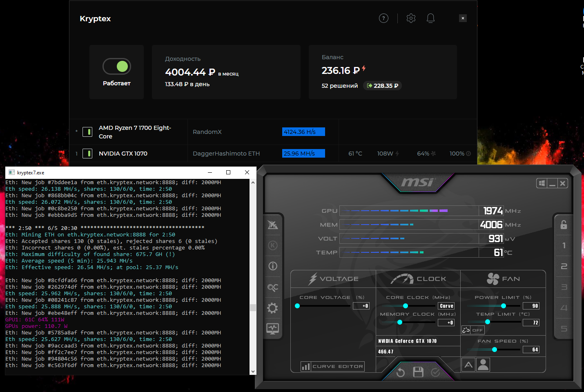Click the kryptex7.exe title bar icon
Screen dimensions: 584x392
pos(11,172)
